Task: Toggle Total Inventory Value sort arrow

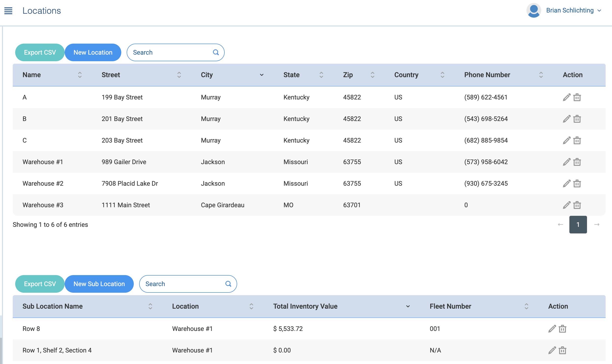Action: click(408, 306)
